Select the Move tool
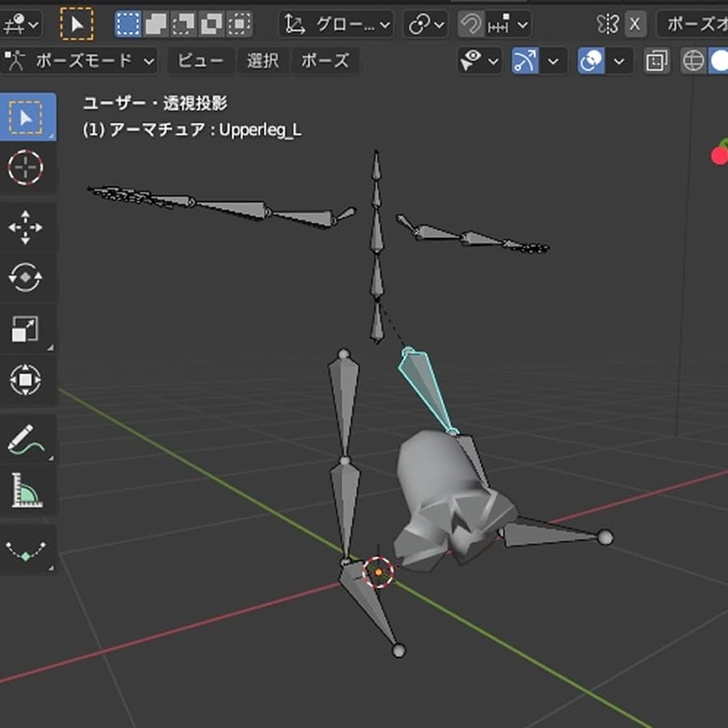 (x=26, y=228)
